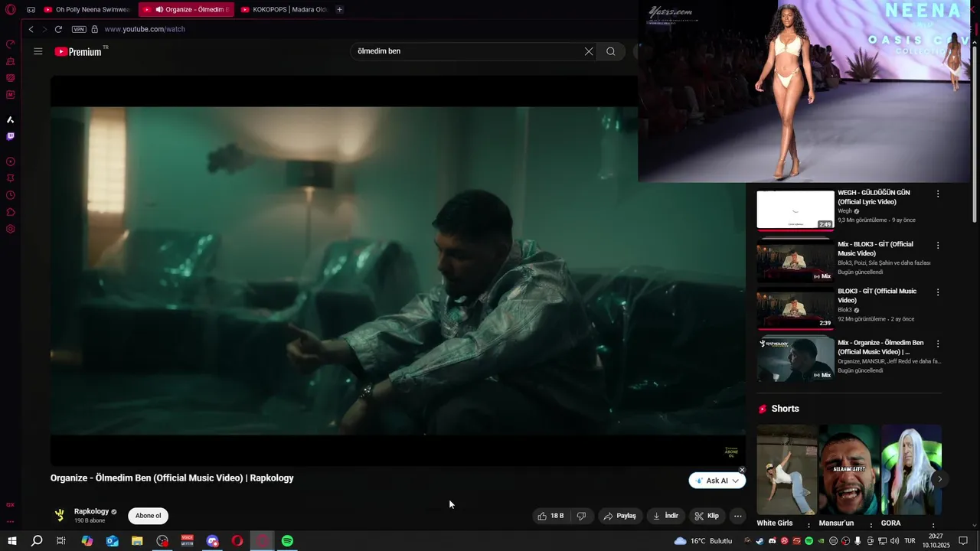Open Mix - Organize - Ölmedim Ben title
Viewport: 980px width, 551px height.
point(880,347)
